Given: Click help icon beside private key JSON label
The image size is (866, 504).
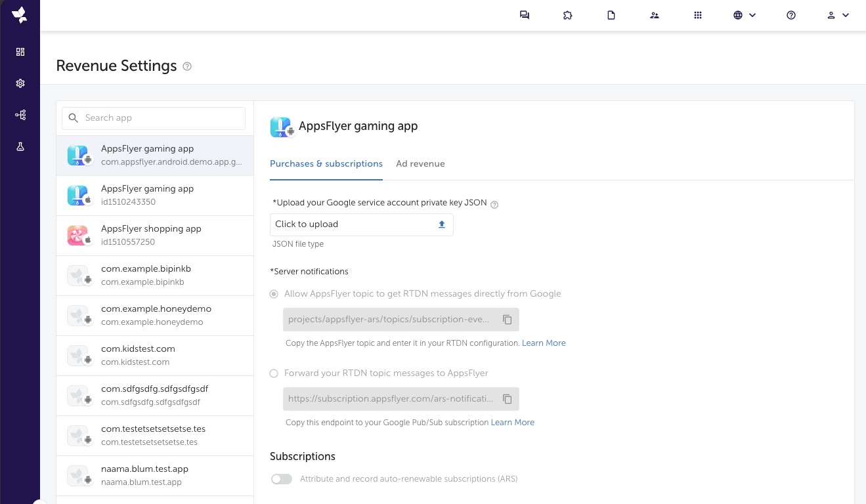Looking at the screenshot, I should pos(494,204).
